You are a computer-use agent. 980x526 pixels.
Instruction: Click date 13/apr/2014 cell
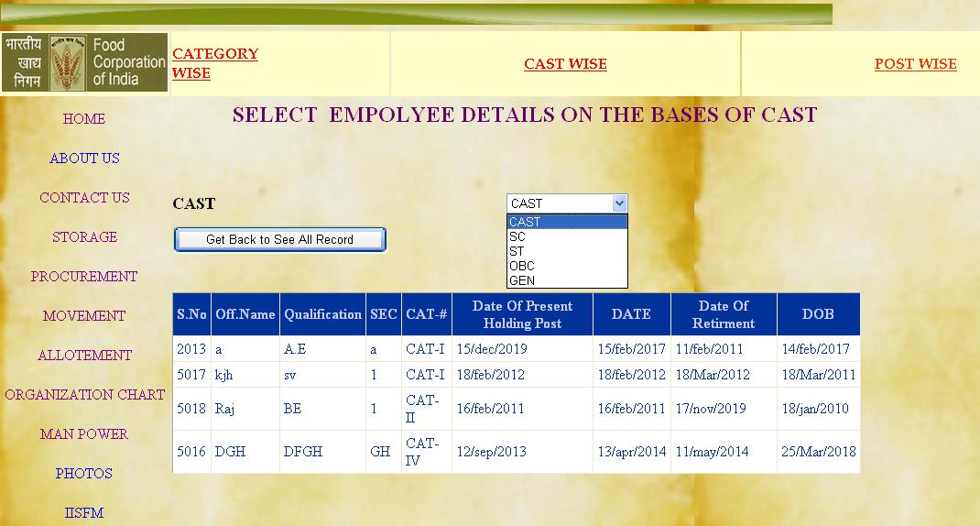(631, 452)
